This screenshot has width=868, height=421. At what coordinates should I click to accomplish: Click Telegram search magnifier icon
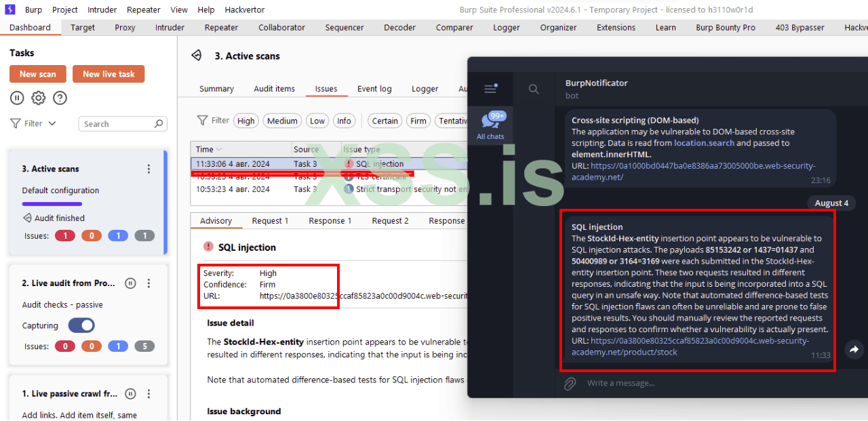pyautogui.click(x=534, y=89)
